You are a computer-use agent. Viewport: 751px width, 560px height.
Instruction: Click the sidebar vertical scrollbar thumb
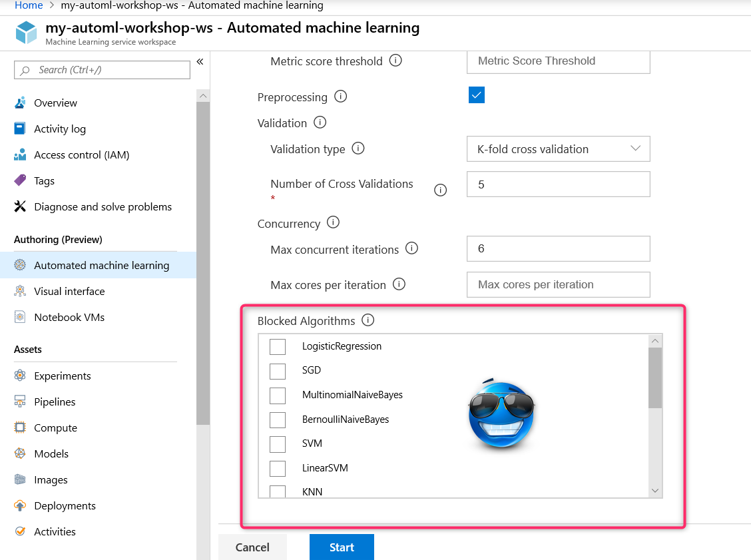[203, 264]
